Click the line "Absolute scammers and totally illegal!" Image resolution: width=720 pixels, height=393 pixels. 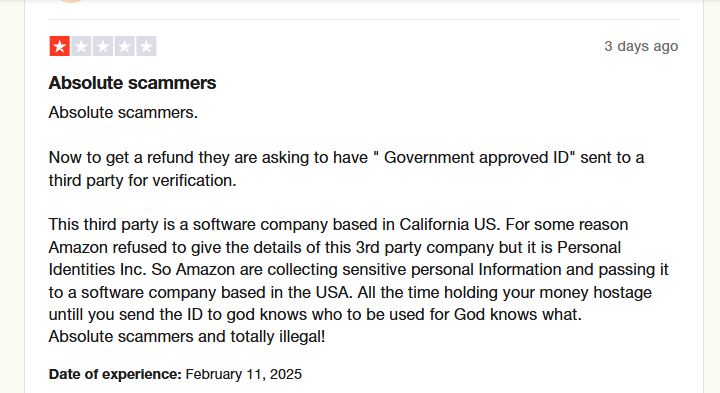187,337
